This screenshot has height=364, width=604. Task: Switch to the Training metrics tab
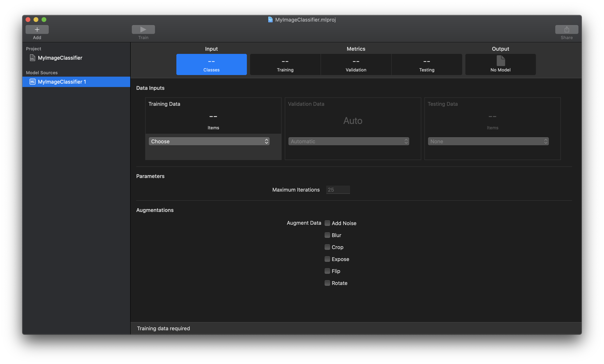coord(285,64)
